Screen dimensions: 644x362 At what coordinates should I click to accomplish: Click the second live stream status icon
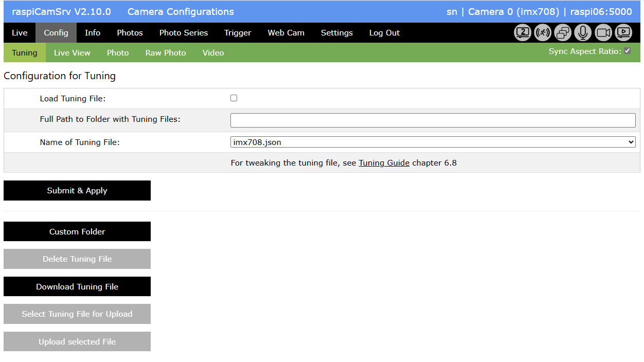click(523, 33)
